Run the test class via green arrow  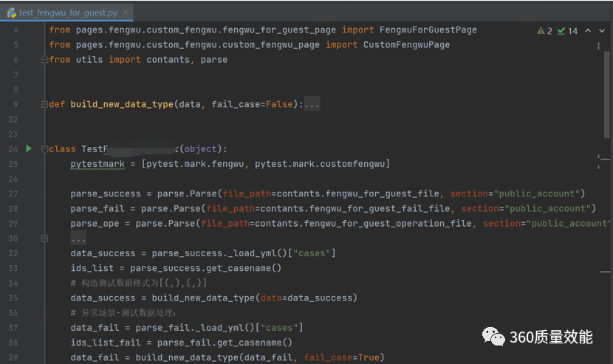[x=29, y=148]
